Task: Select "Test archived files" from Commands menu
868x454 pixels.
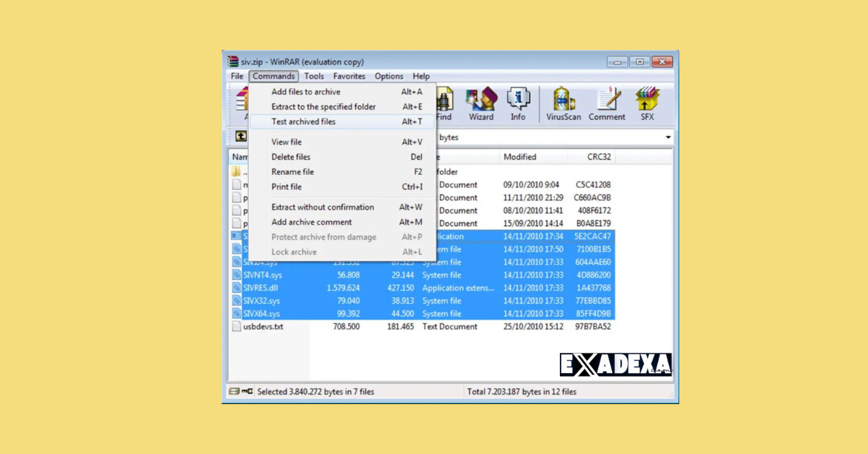Action: [304, 121]
